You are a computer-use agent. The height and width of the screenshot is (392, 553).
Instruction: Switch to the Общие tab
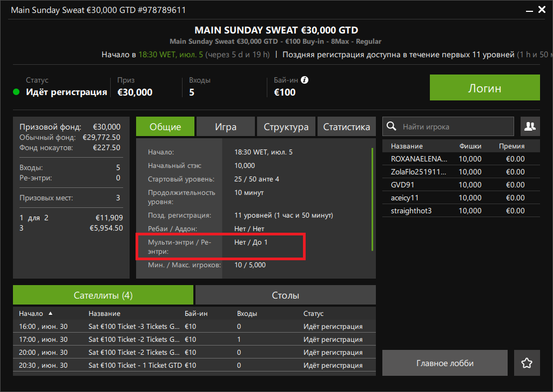click(165, 126)
